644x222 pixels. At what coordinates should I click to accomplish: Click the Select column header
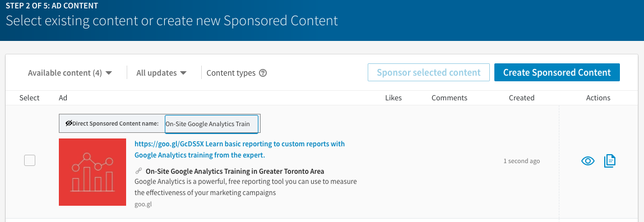pos(30,98)
